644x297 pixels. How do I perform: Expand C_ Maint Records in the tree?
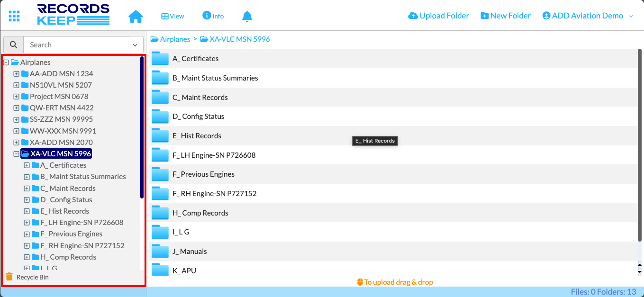27,189
